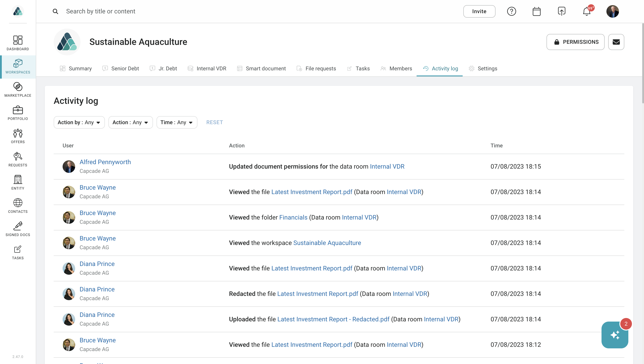Open the calendar icon in header
644x364 pixels.
point(536,11)
